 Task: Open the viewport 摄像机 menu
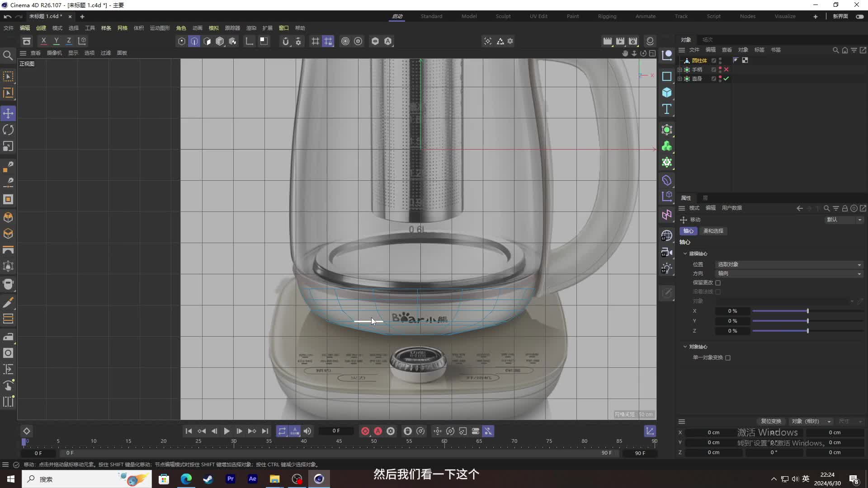click(54, 53)
